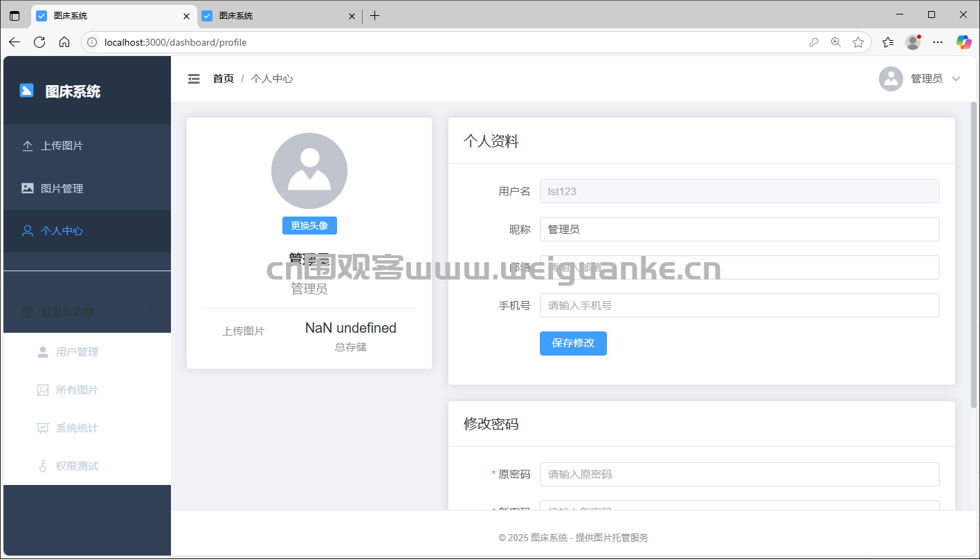This screenshot has width=980, height=559.
Task: Click the password key icon in address bar
Action: click(x=814, y=42)
